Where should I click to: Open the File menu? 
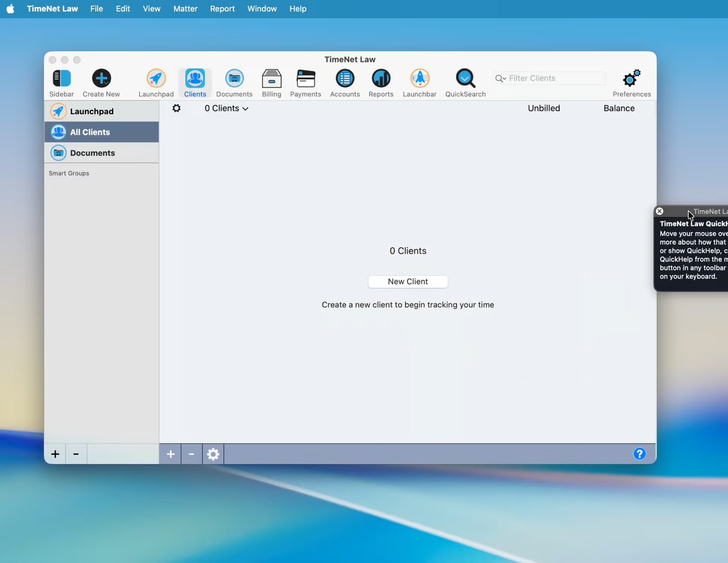point(96,9)
